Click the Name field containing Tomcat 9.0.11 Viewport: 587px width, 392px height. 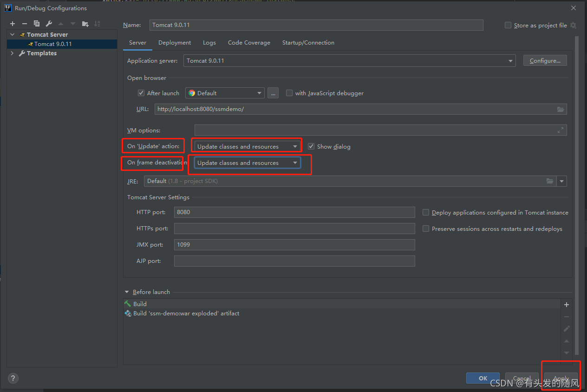pos(316,25)
